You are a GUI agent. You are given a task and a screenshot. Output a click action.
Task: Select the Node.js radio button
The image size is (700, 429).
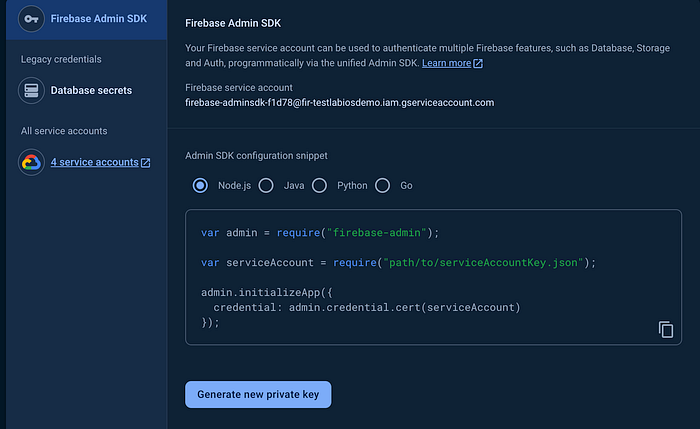[x=200, y=185]
